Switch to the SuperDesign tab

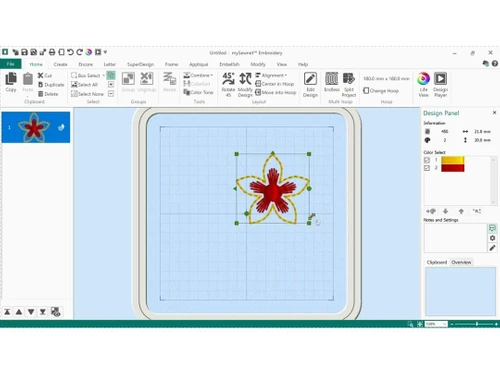140,64
